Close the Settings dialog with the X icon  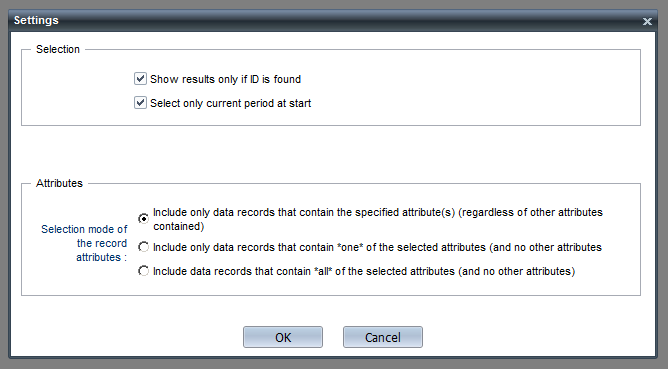[x=647, y=21]
